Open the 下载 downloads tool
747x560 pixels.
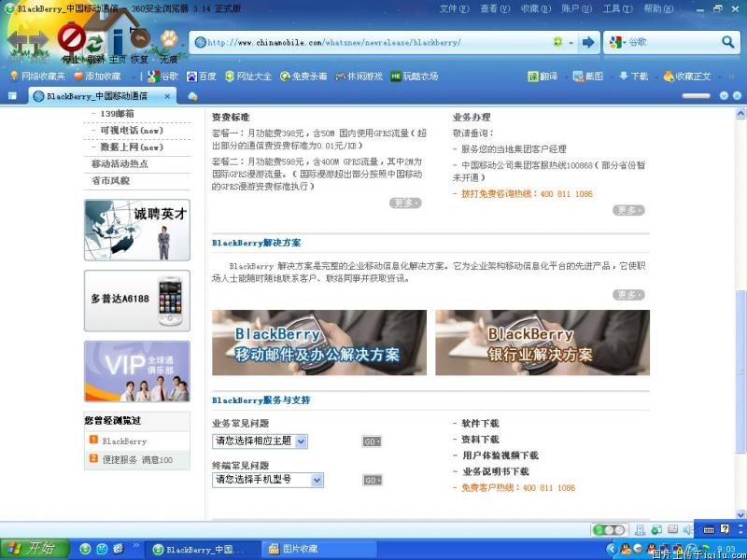tap(633, 77)
